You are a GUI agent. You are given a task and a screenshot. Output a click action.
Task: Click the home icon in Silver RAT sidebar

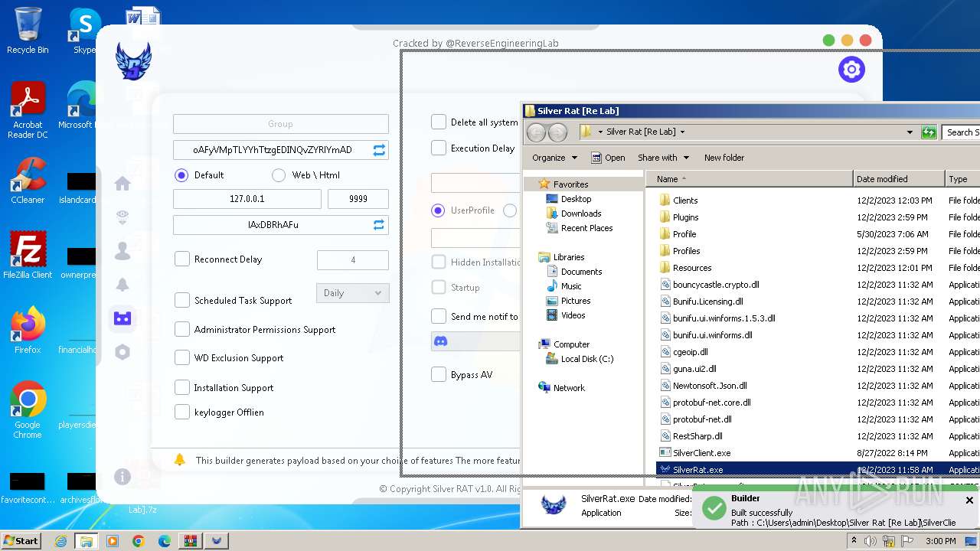[x=122, y=184]
